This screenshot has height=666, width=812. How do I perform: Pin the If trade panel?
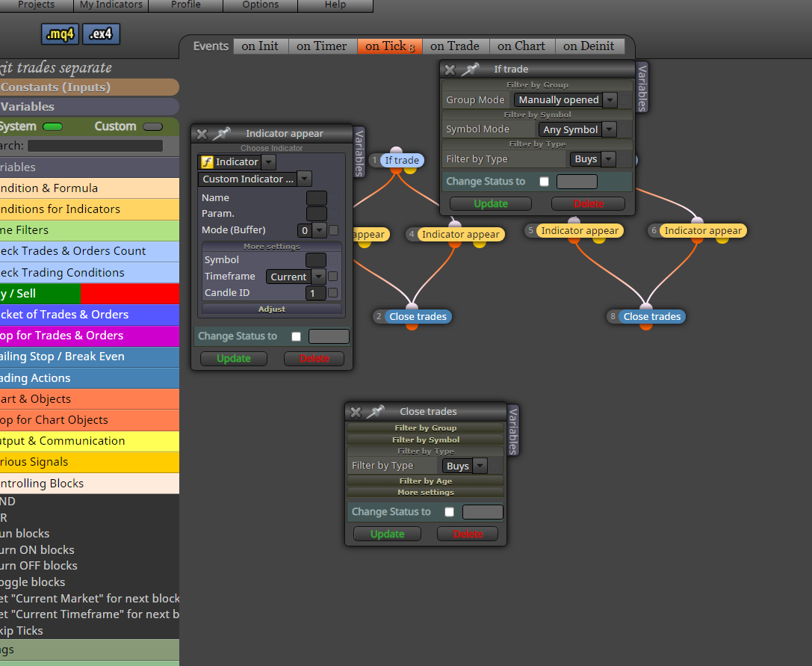[470, 69]
